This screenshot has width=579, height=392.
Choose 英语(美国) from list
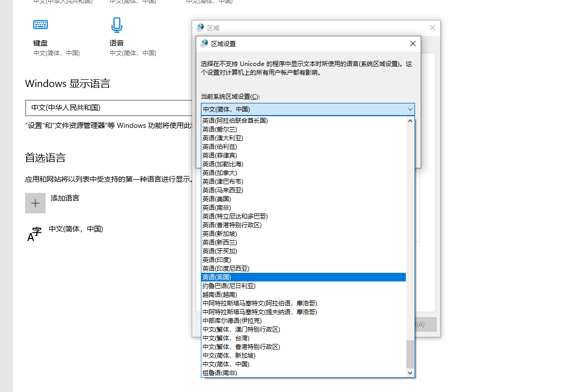(x=303, y=199)
